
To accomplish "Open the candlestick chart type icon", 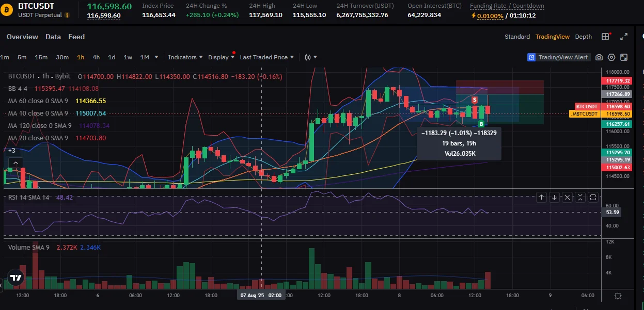I will 308,57.
